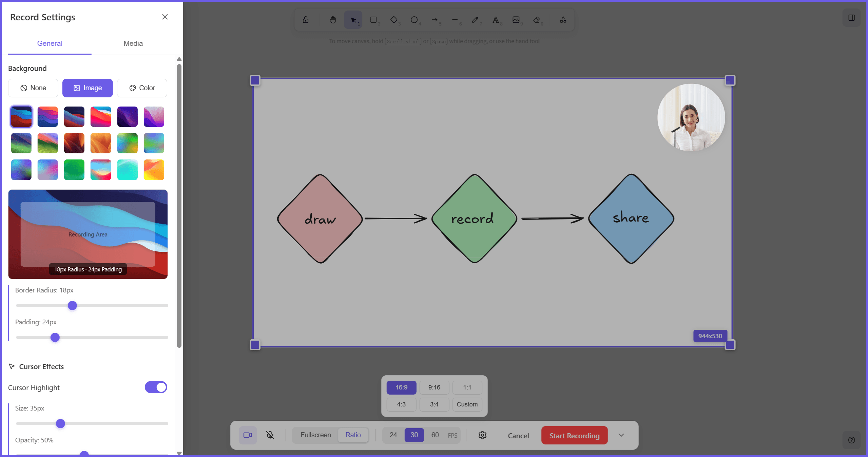Unmute the microphone icon
Screen dimensions: 868x457
(270, 435)
